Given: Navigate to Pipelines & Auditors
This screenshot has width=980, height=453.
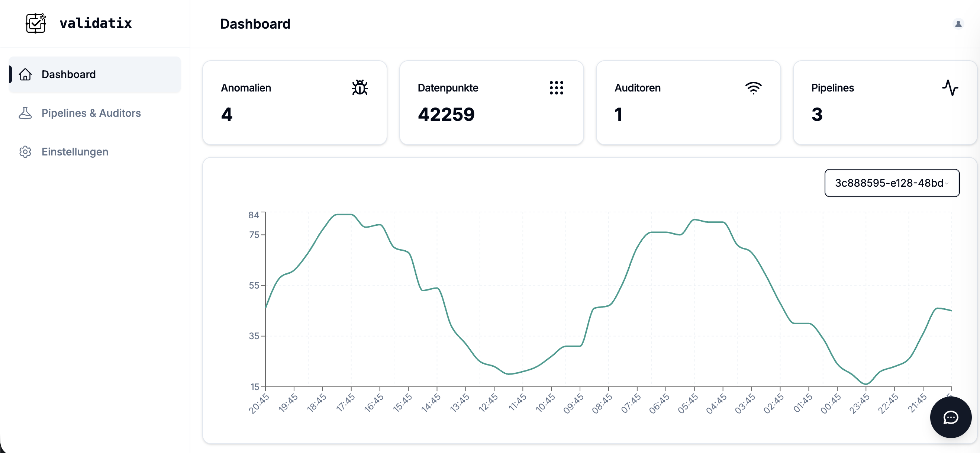Looking at the screenshot, I should pos(91,113).
